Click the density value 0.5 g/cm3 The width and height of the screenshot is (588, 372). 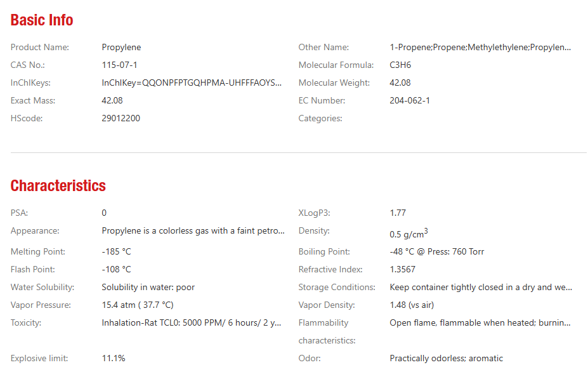point(408,234)
